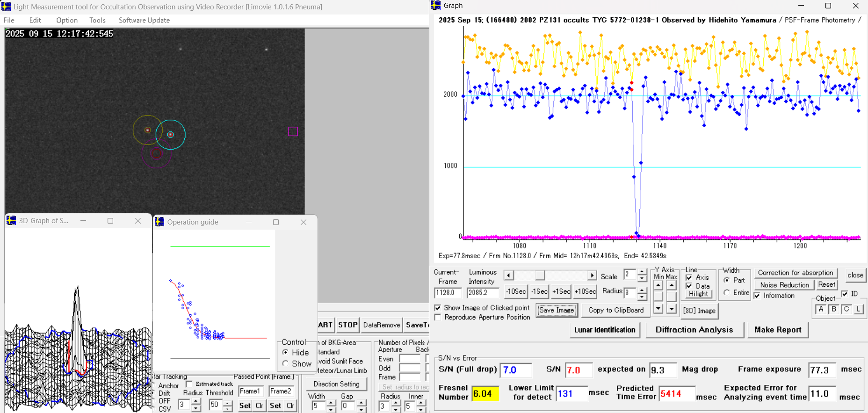Open the Tools menu
This screenshot has width=868, height=413.
[x=97, y=20]
